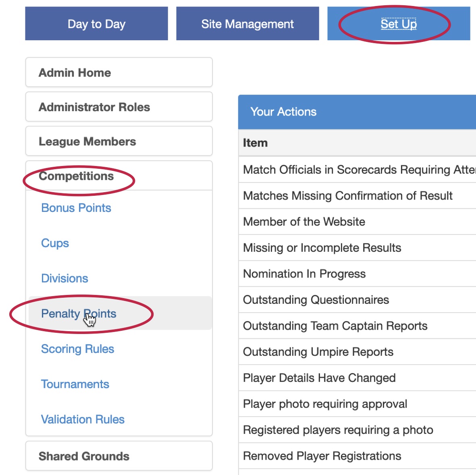Go to Admin Home
Viewport: 476px width, 475px height.
click(119, 73)
